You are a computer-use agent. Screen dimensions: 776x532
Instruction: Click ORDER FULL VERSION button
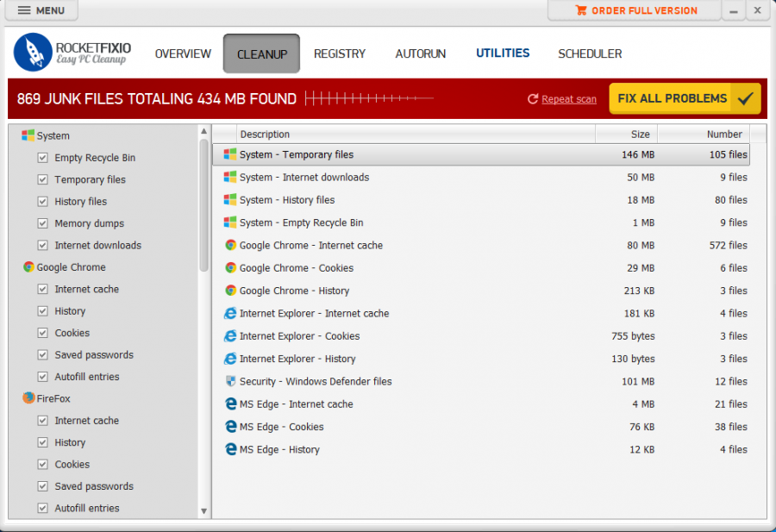coord(635,10)
